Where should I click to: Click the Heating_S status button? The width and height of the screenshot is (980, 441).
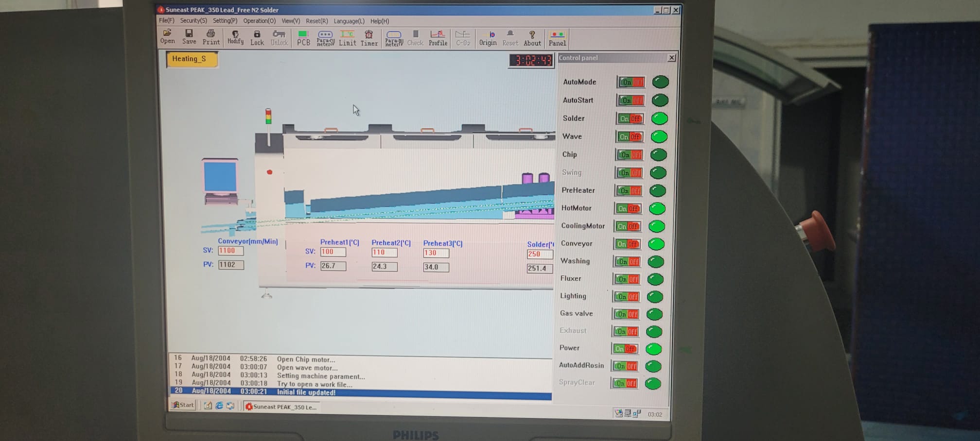192,59
